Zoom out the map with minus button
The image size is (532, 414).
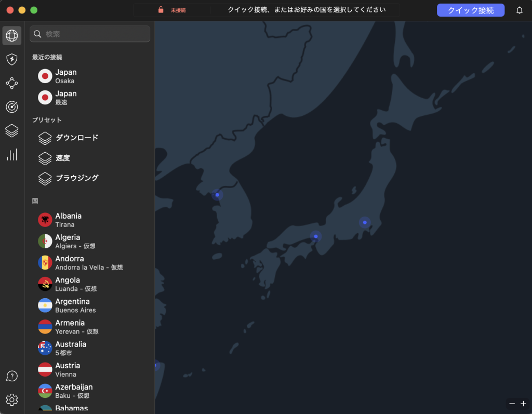512,404
